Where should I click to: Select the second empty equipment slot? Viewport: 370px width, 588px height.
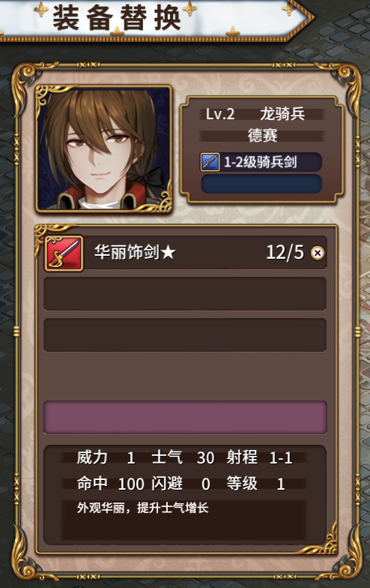(x=185, y=294)
